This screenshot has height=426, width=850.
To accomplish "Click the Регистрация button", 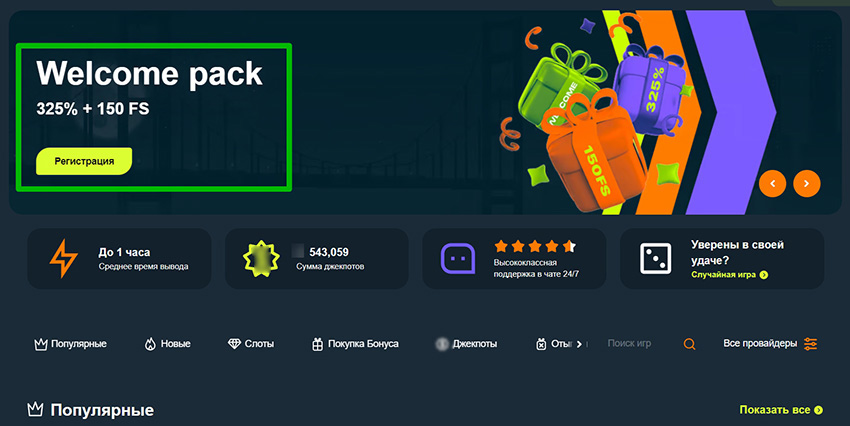I will pyautogui.click(x=84, y=161).
